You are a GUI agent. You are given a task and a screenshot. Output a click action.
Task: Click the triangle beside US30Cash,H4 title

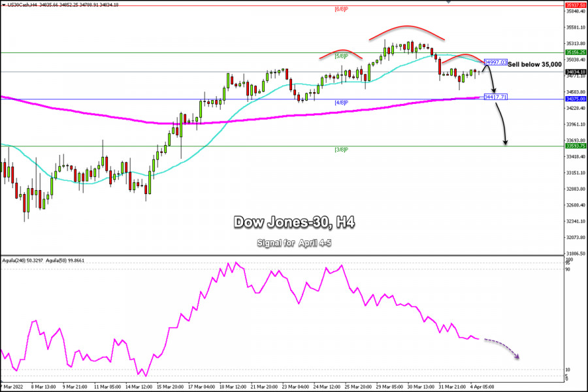pos(4,5)
